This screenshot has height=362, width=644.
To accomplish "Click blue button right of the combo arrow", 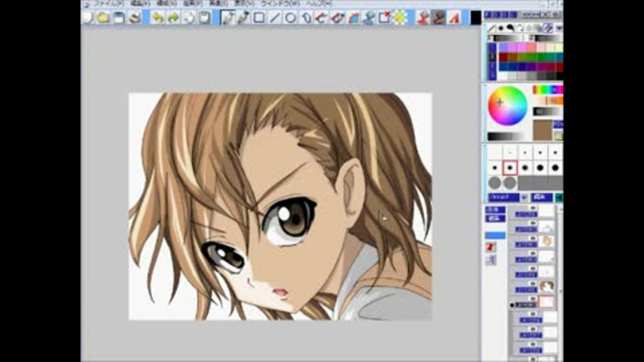I will [542, 197].
